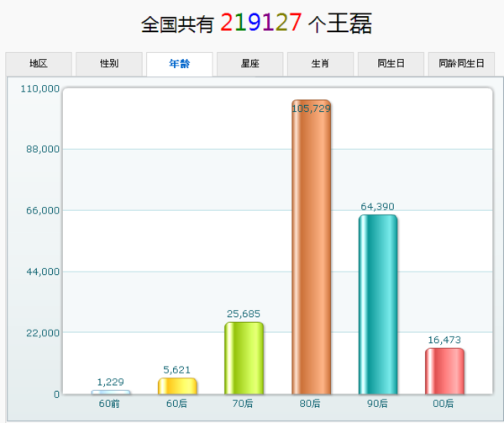504x423 pixels.
Task: Click the 90后 axis label
Action: tap(378, 404)
